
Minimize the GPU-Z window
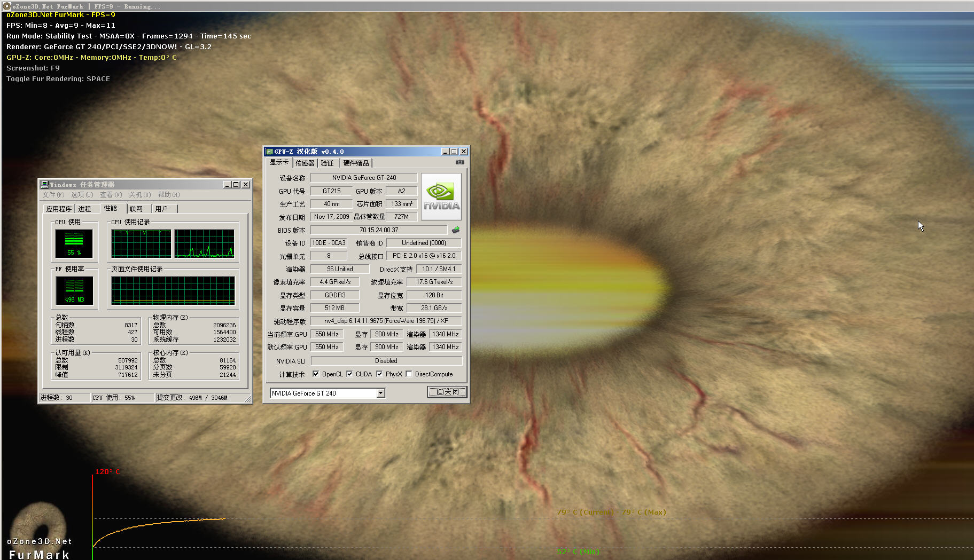tap(445, 152)
